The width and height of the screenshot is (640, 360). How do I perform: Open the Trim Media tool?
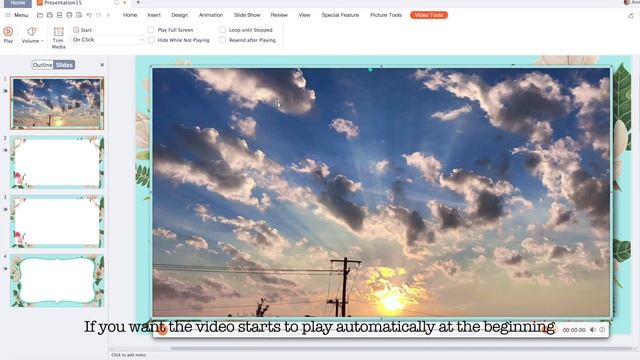point(58,38)
